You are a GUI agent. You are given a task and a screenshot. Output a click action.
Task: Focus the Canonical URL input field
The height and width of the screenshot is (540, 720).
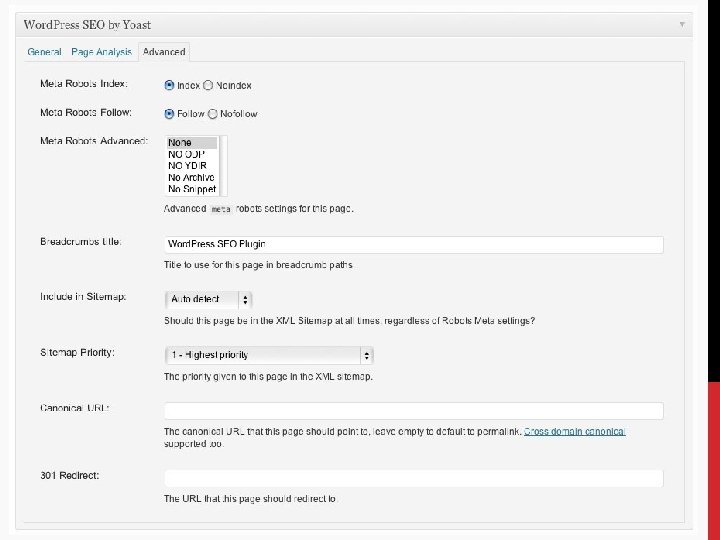(413, 410)
